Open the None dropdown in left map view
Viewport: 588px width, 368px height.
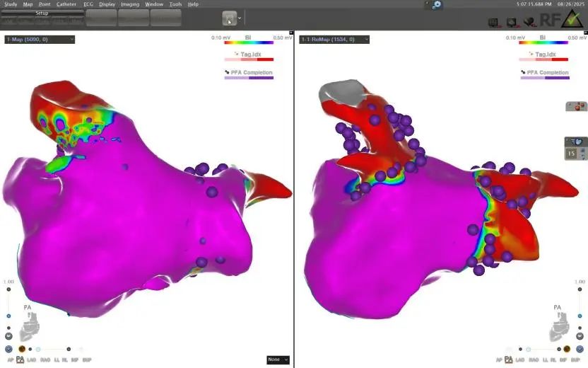pos(278,360)
